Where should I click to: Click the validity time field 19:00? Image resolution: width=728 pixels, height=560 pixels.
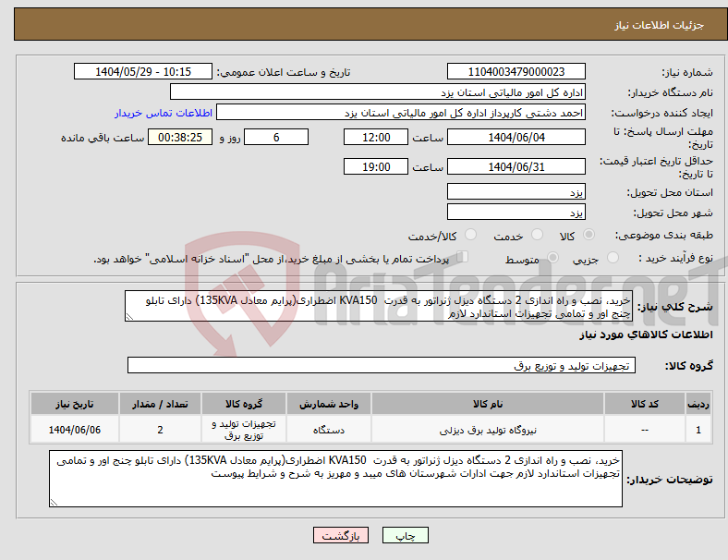(x=376, y=166)
